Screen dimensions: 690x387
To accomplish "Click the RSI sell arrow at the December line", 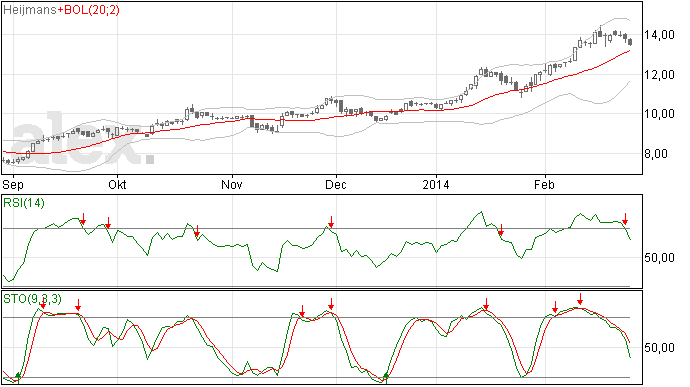I will (x=331, y=222).
